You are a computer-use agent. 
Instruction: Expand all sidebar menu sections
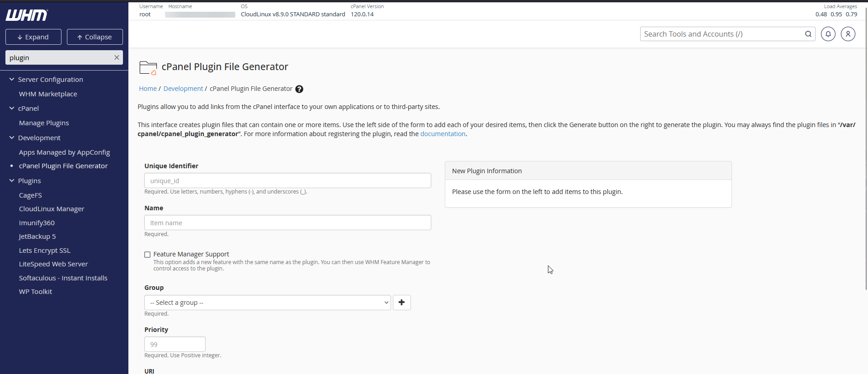33,37
